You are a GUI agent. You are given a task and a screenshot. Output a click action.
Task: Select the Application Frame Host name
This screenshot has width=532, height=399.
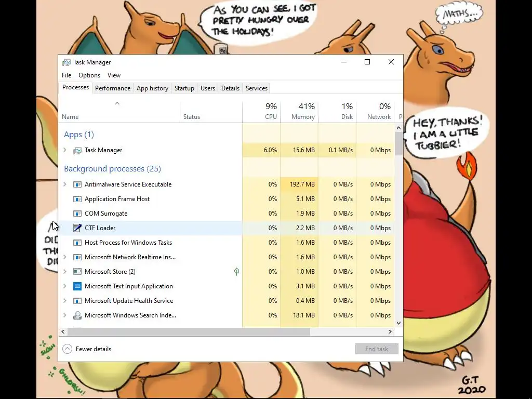[x=117, y=199]
